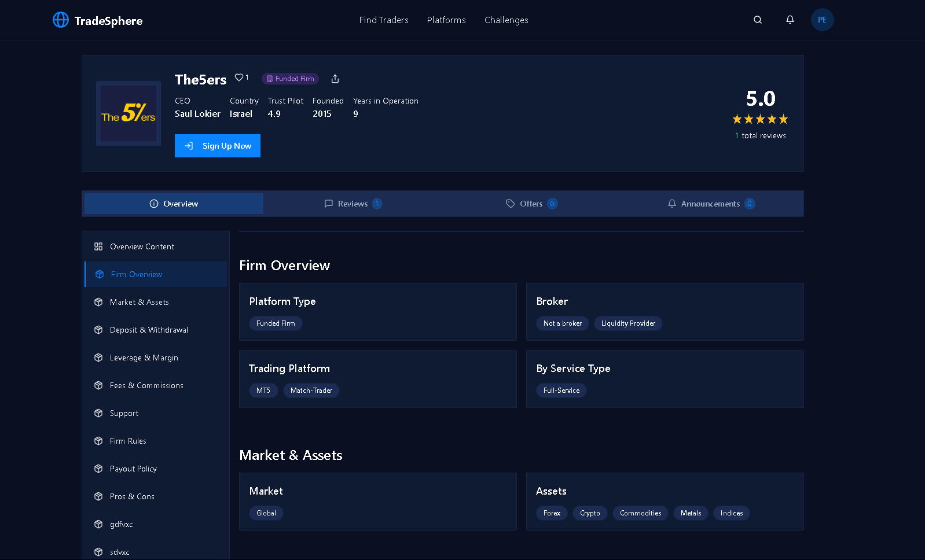
Task: Click cube icon beside Support
Action: click(x=98, y=413)
